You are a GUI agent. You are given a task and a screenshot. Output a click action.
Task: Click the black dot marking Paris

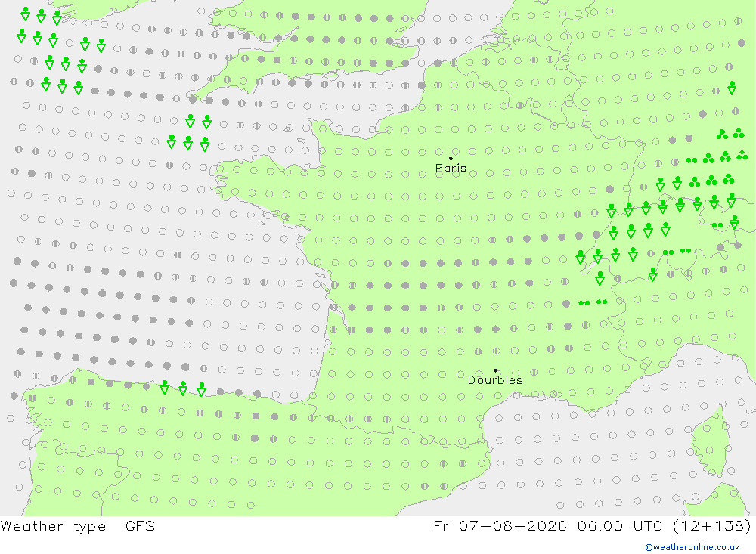click(451, 158)
